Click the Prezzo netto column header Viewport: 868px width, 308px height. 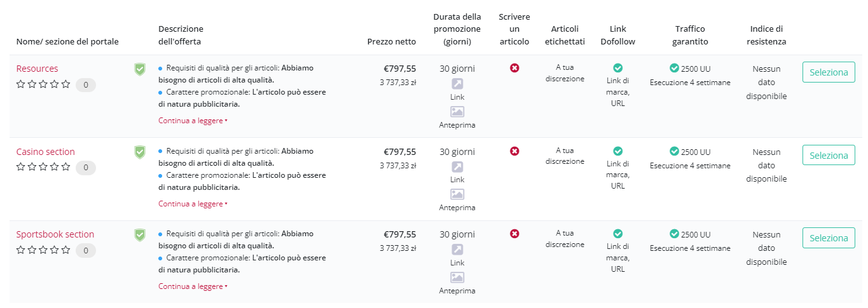coord(392,42)
